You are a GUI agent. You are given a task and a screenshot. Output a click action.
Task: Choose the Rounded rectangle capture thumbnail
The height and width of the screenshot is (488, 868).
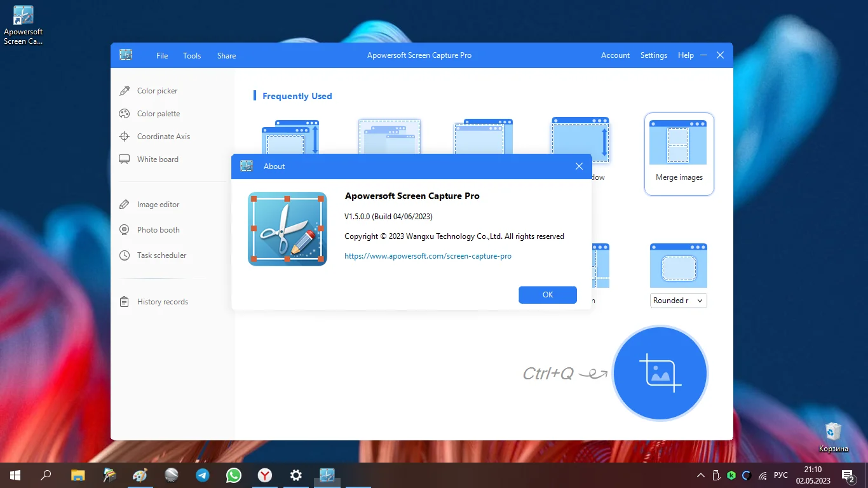click(x=679, y=266)
